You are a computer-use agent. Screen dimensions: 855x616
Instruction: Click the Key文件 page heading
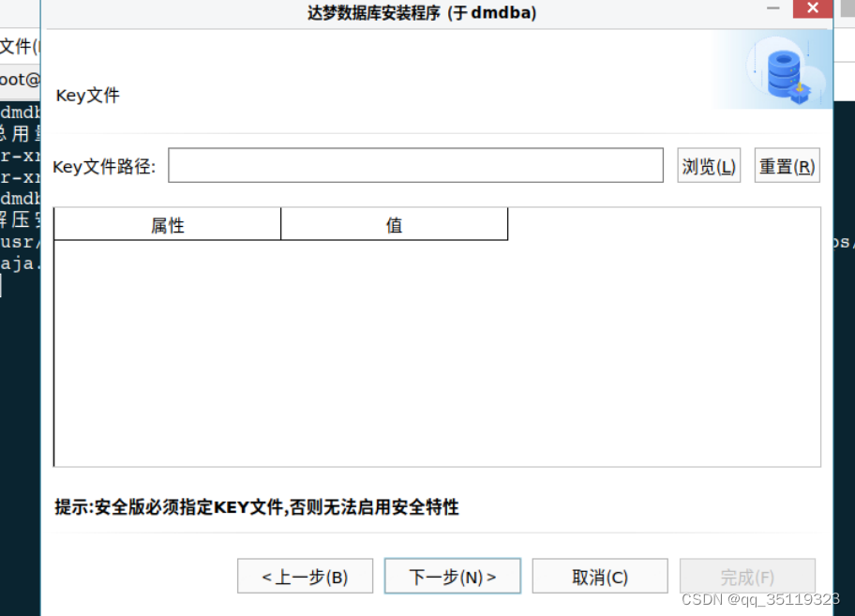coord(88,96)
